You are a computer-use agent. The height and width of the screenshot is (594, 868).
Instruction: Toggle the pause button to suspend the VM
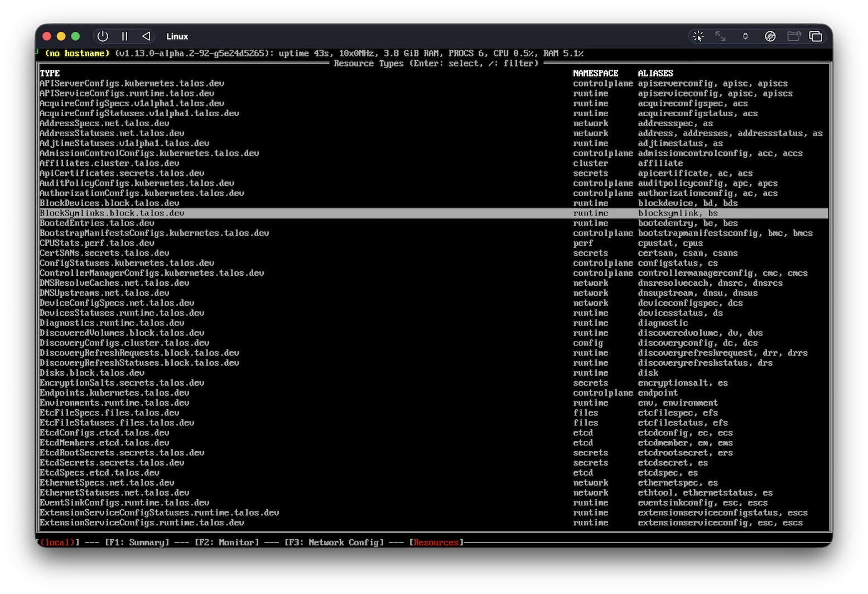[x=124, y=36]
